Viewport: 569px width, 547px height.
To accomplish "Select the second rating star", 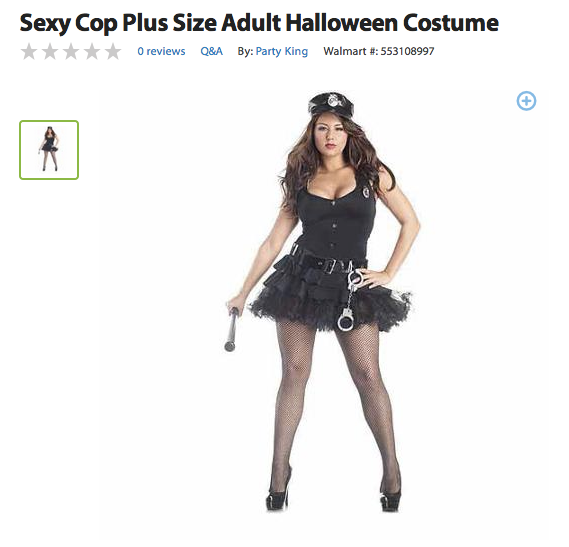I will point(50,51).
